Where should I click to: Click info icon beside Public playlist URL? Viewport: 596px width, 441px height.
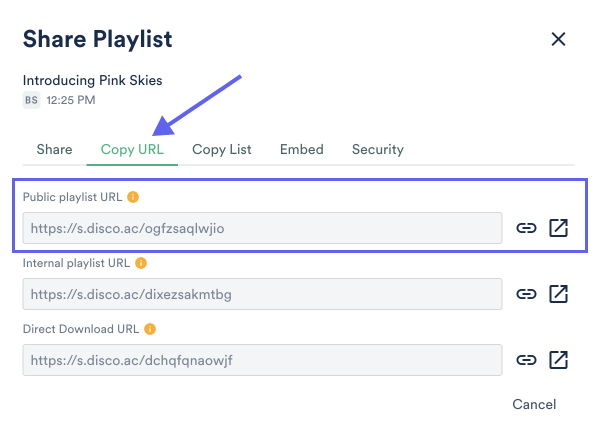pos(133,197)
